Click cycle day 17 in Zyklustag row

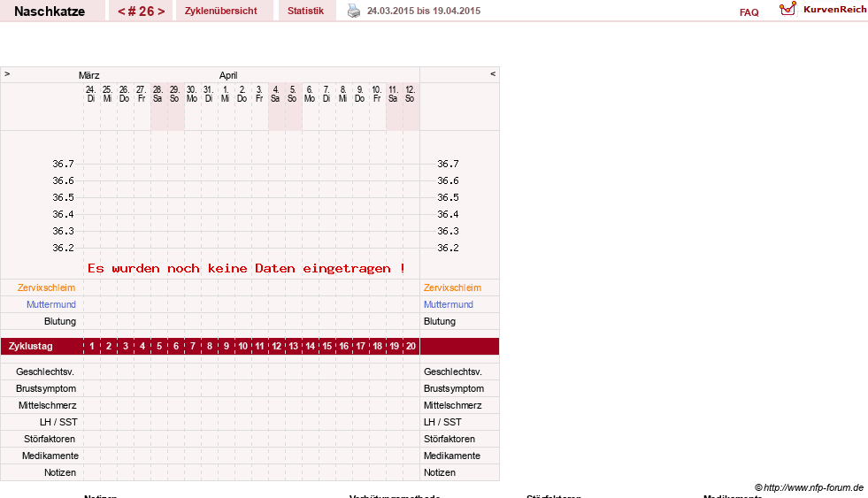point(360,347)
